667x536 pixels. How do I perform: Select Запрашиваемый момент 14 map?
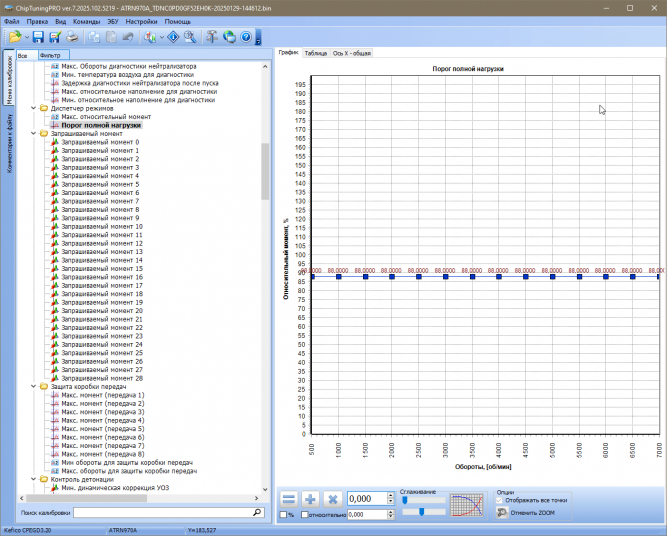(x=102, y=260)
